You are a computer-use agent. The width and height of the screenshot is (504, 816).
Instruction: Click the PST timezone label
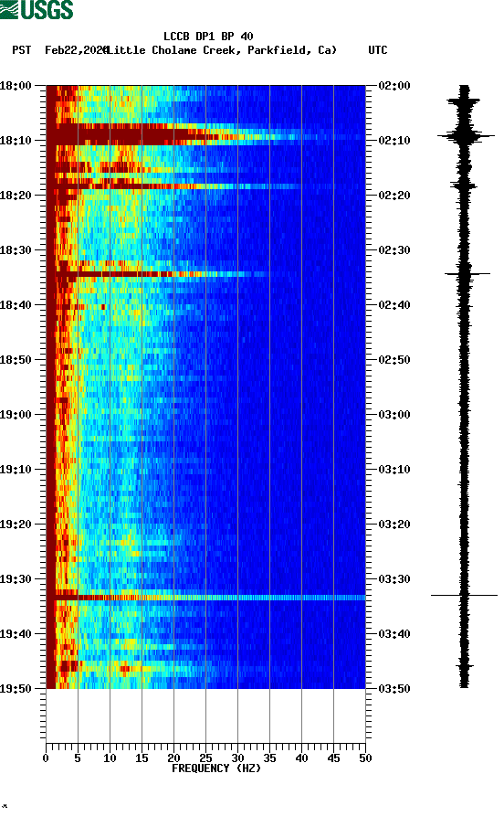(21, 50)
